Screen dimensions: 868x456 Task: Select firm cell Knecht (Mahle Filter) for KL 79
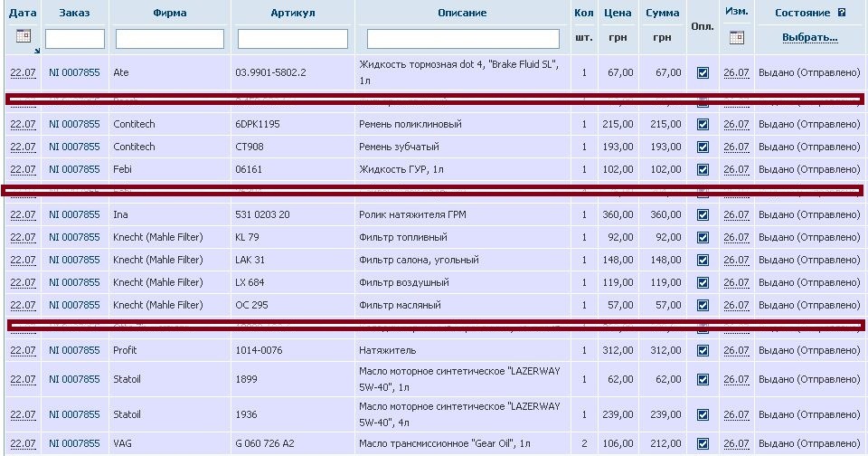click(x=158, y=237)
